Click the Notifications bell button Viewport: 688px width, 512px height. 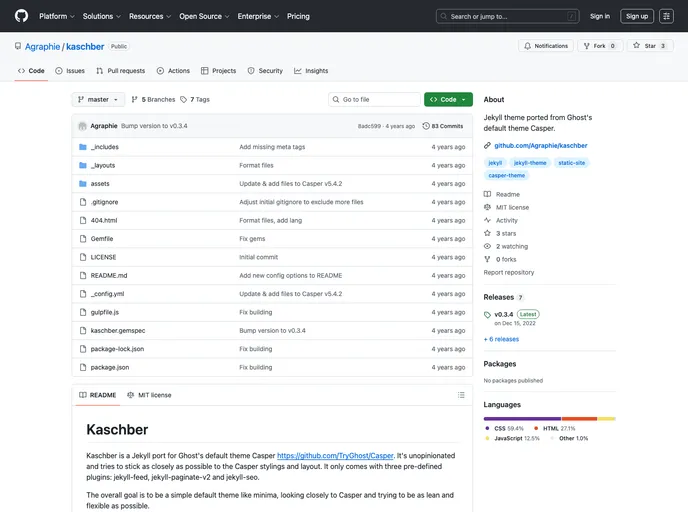546,46
